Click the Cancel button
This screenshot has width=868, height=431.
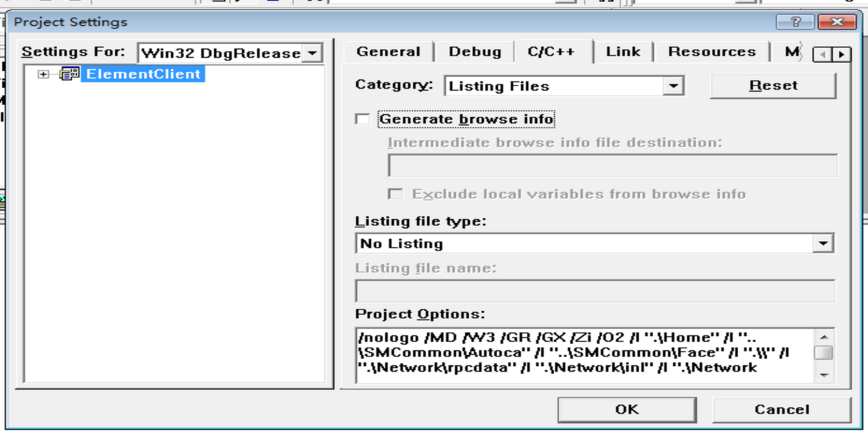(x=781, y=409)
